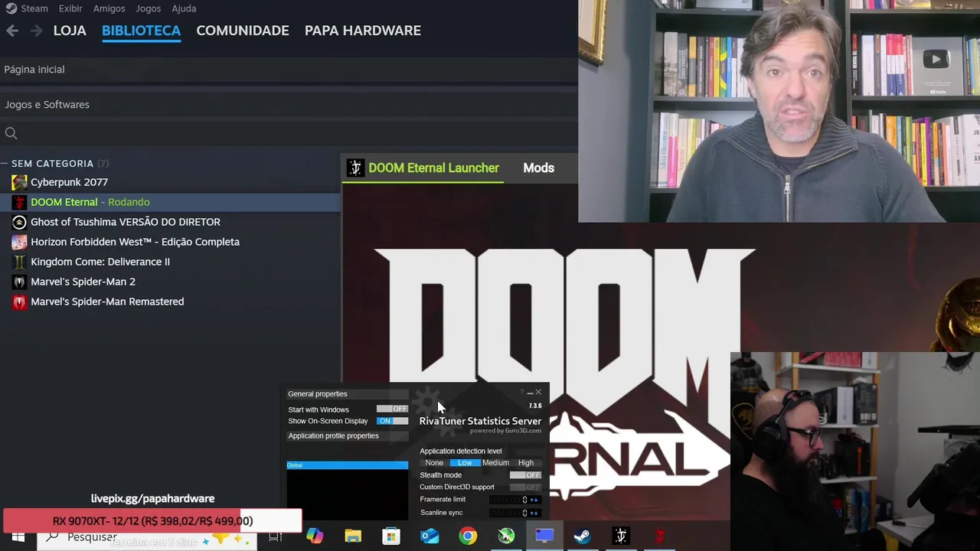Click the Cyberpunk 2077 game icon
Screen dimensions: 980x551
coord(19,182)
